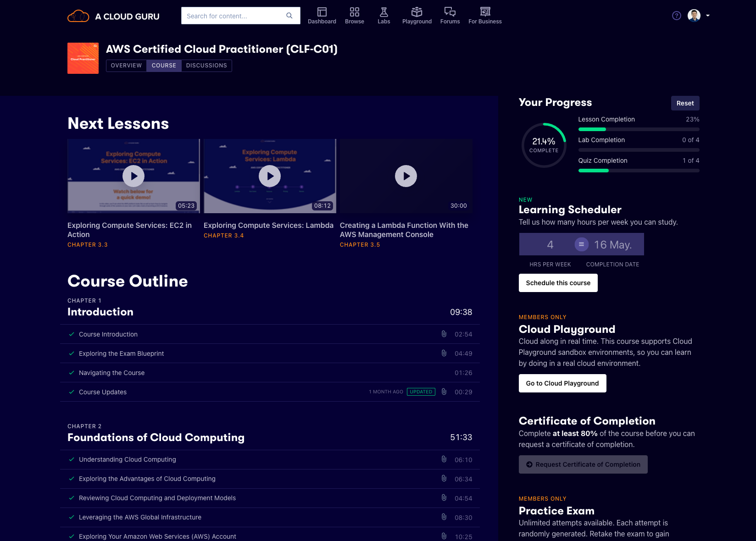Click attachment icon for Understanding Cloud Computing
The height and width of the screenshot is (541, 756).
[444, 459]
